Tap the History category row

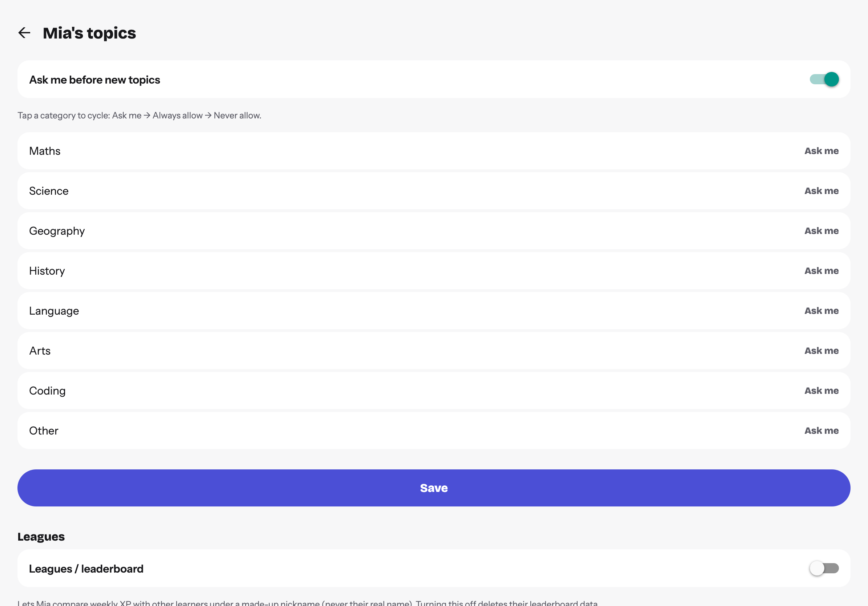434,271
